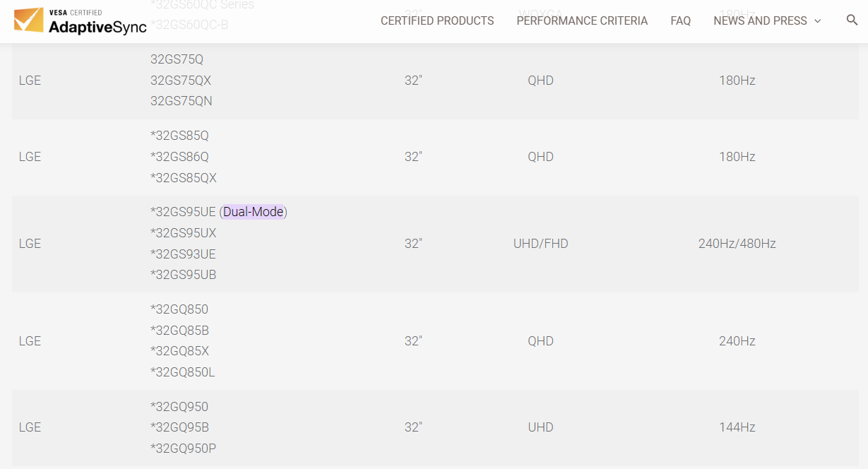Expand the News and Press chevron
868x469 pixels.
tap(818, 21)
